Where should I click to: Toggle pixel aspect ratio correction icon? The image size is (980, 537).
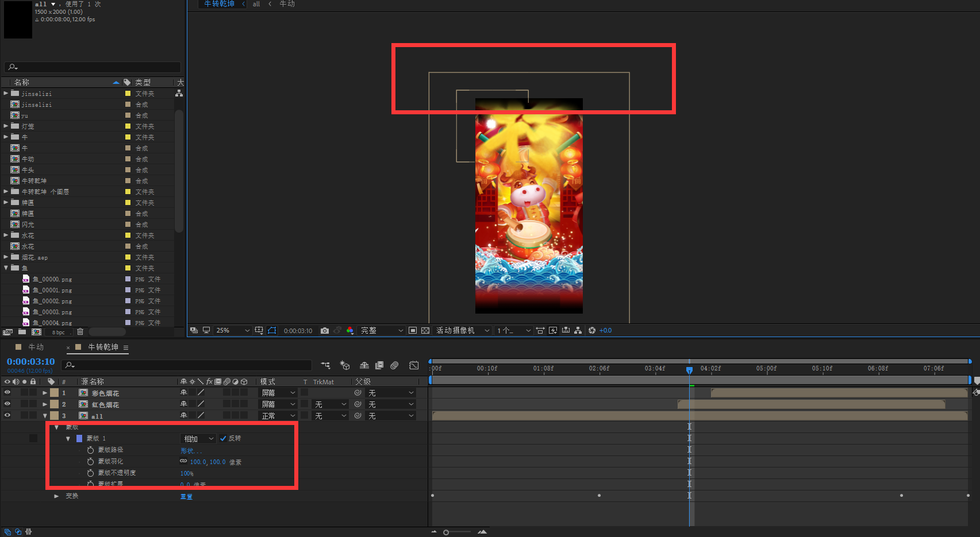pyautogui.click(x=540, y=330)
